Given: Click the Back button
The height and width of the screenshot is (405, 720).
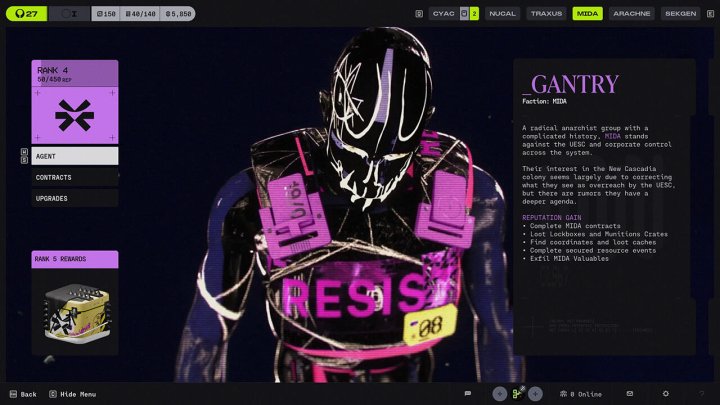Looking at the screenshot, I should click(x=23, y=394).
